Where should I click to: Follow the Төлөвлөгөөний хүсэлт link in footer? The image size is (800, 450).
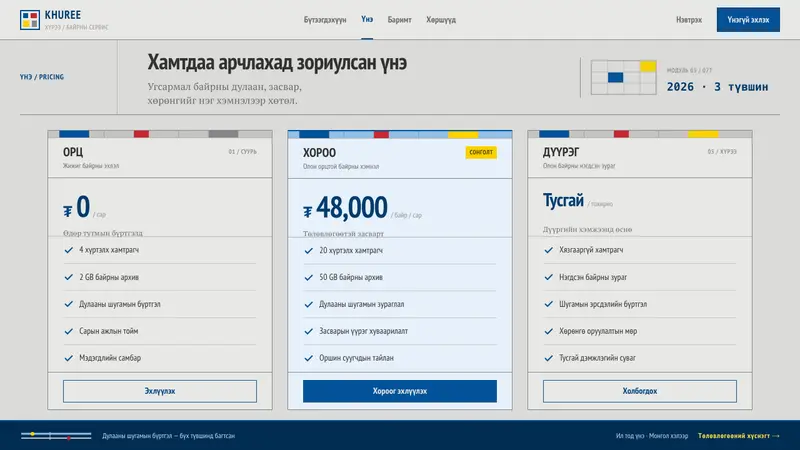click(739, 436)
